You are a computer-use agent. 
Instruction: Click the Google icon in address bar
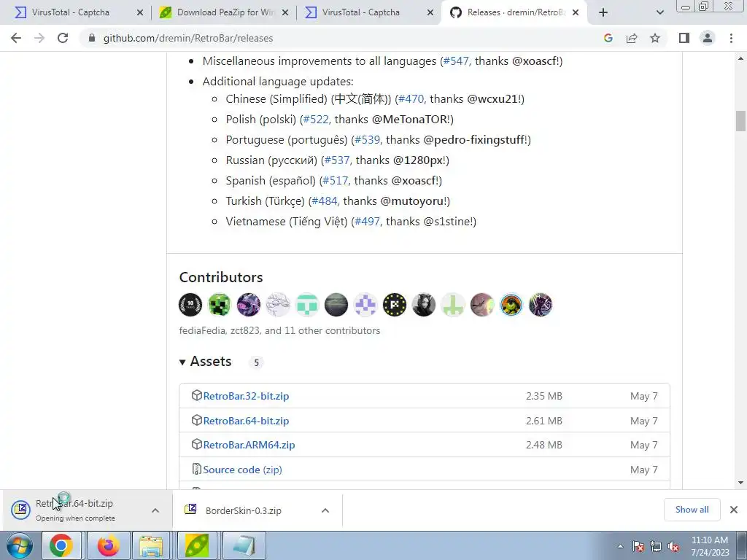(608, 38)
